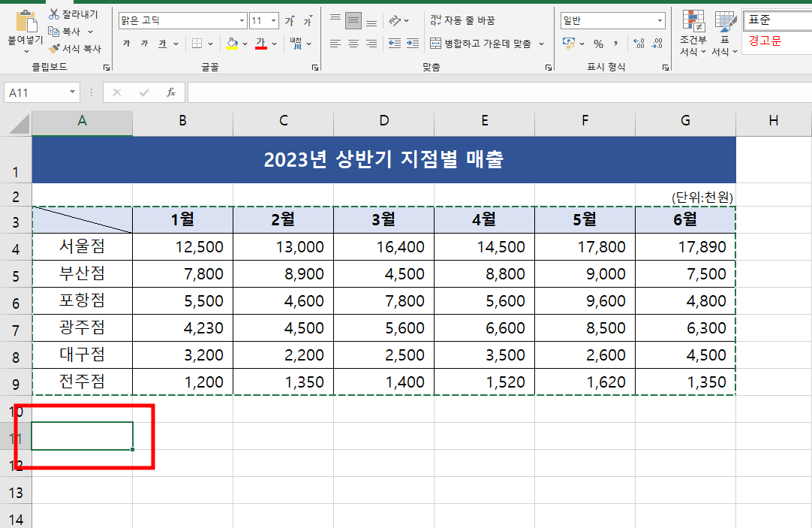This screenshot has width=812, height=528.
Task: Click the 5월 header cell
Action: [585, 220]
